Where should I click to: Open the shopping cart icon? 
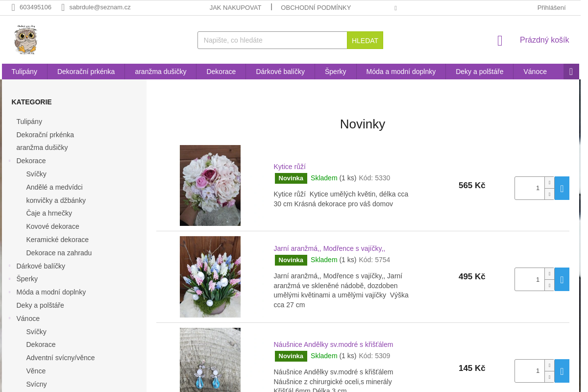click(x=500, y=41)
